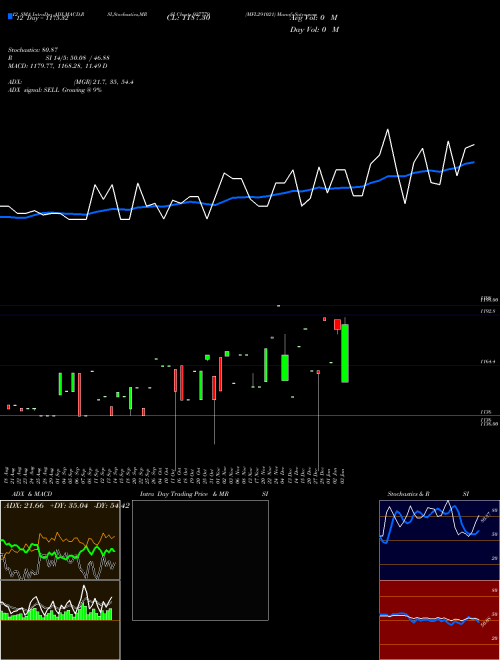This screenshot has width=500, height=660.
Task: Open the ADX indicator mini chart
Action: pos(60,540)
